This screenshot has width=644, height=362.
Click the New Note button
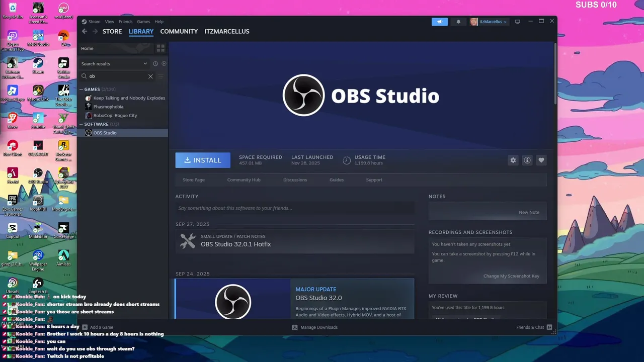tap(529, 213)
